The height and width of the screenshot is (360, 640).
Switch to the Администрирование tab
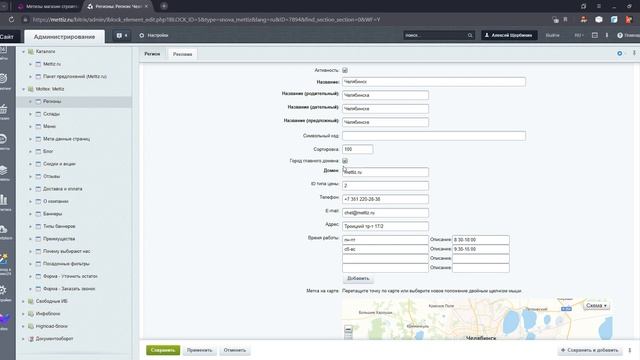(x=64, y=37)
